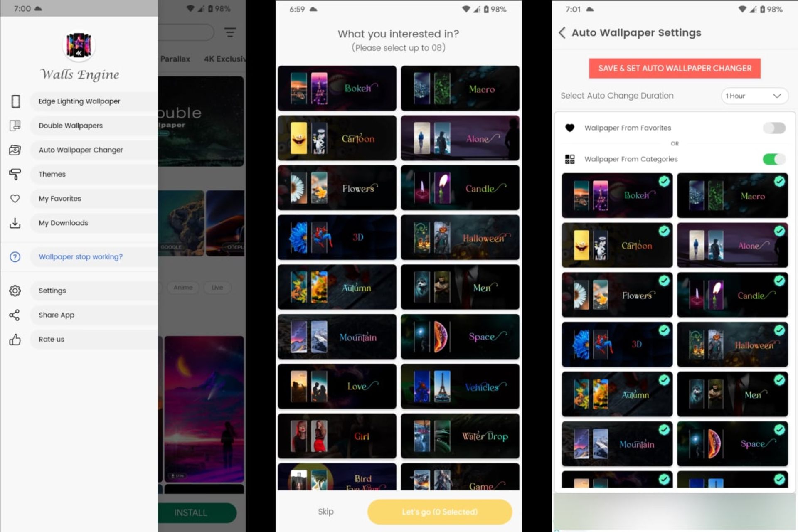The height and width of the screenshot is (532, 798).
Task: Click the Rate Us thumbs-up icon
Action: [16, 339]
